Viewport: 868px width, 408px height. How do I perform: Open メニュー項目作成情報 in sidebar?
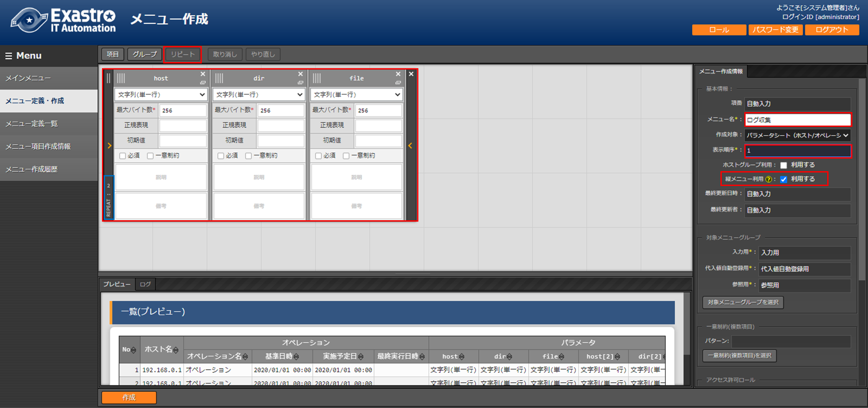point(49,146)
